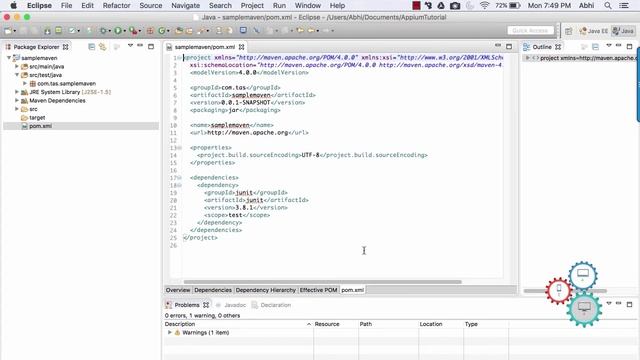Viewport: 640px width, 360px height.
Task: Maximize the pom.xml editor area
Action: [509, 47]
